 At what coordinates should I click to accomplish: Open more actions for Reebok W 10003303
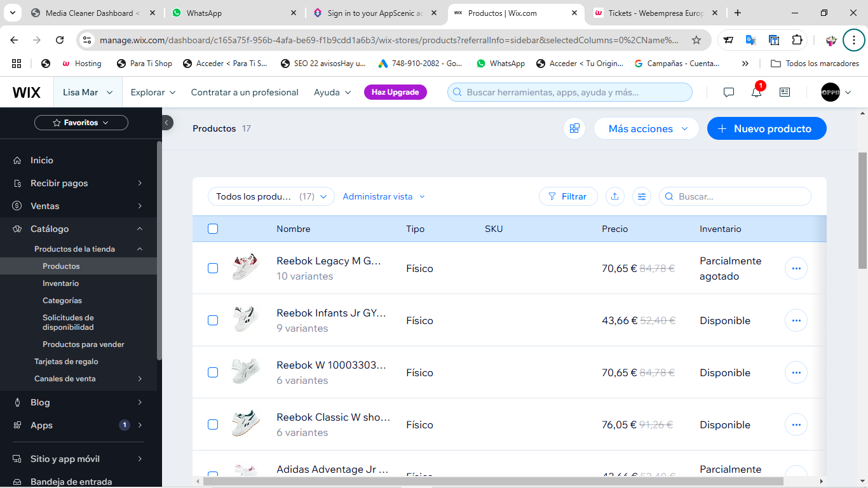tap(796, 372)
